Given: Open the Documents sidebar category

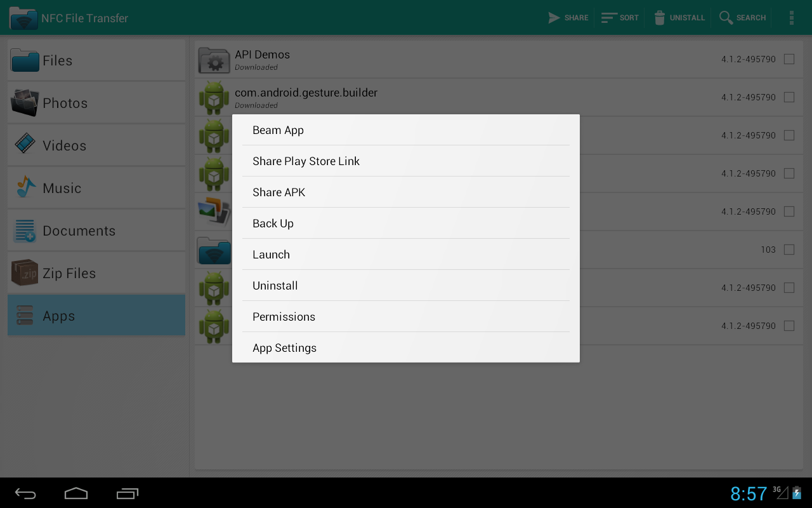Looking at the screenshot, I should (x=96, y=231).
